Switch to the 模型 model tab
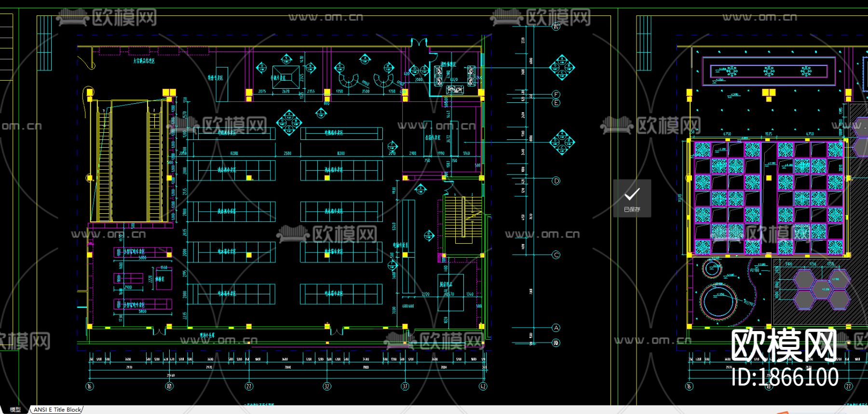 [15, 410]
